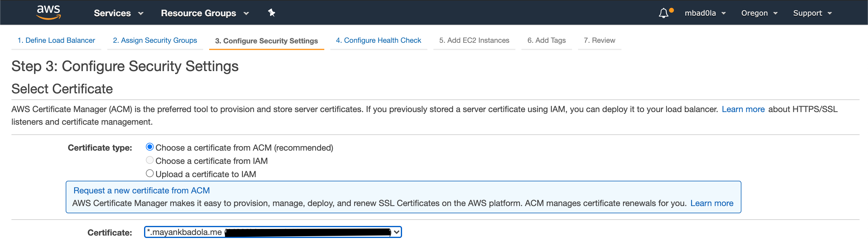Select Upload a certificate to IAM radio
Image resolution: width=868 pixels, height=244 pixels.
149,173
